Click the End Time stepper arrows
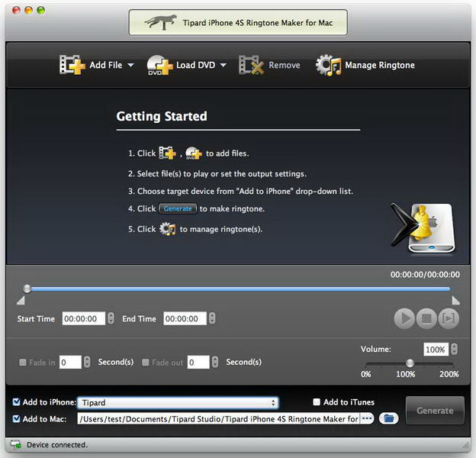 tap(212, 318)
